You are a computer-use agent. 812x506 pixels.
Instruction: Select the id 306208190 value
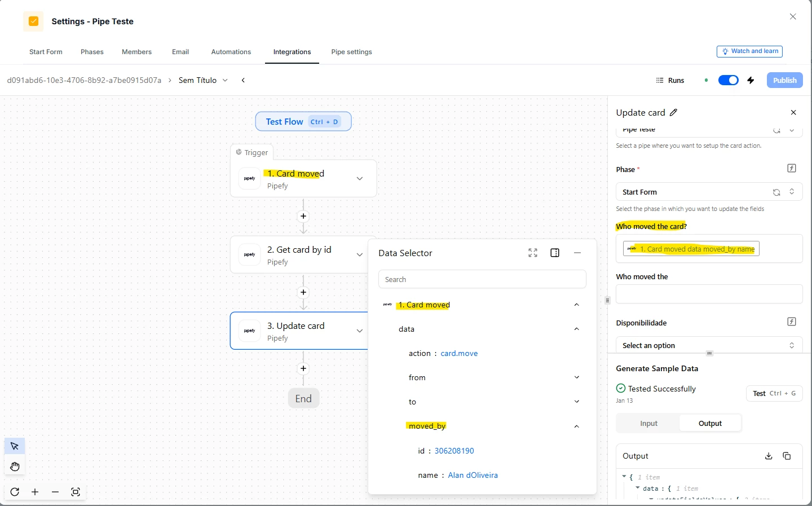(x=454, y=451)
